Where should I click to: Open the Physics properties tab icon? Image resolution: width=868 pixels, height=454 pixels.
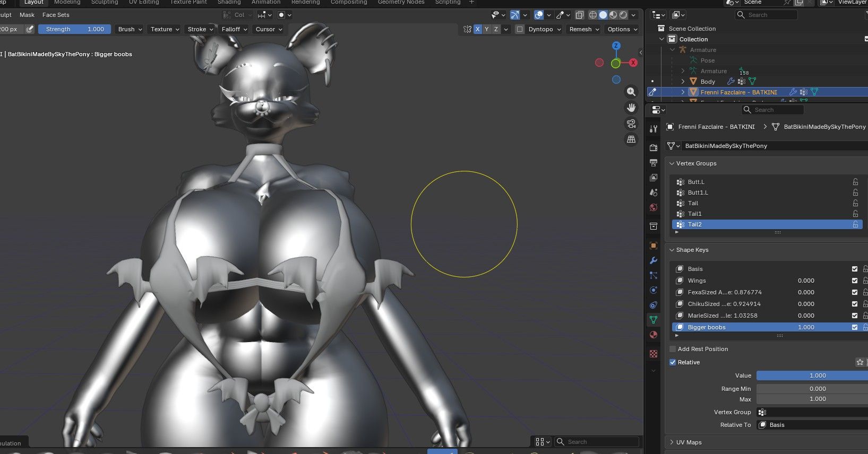tap(654, 290)
